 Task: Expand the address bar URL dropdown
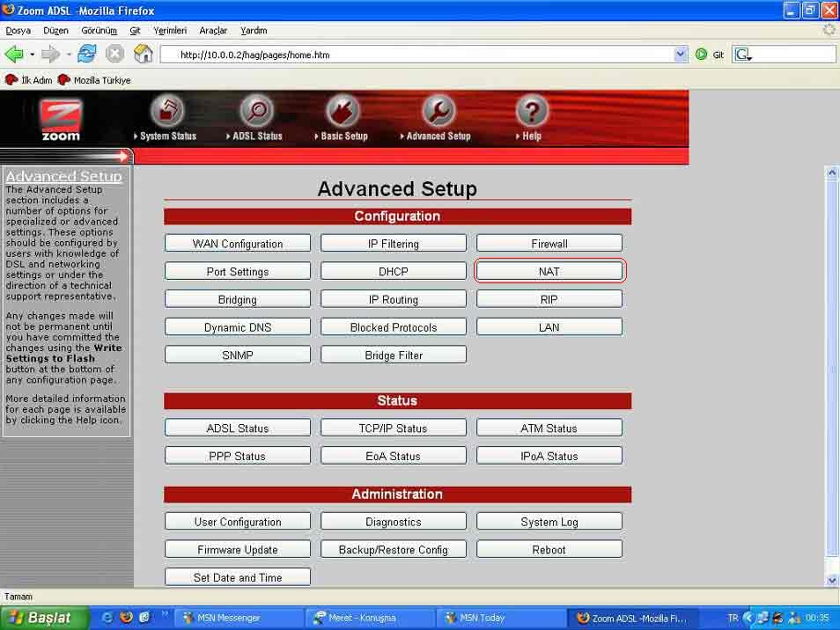tap(681, 54)
